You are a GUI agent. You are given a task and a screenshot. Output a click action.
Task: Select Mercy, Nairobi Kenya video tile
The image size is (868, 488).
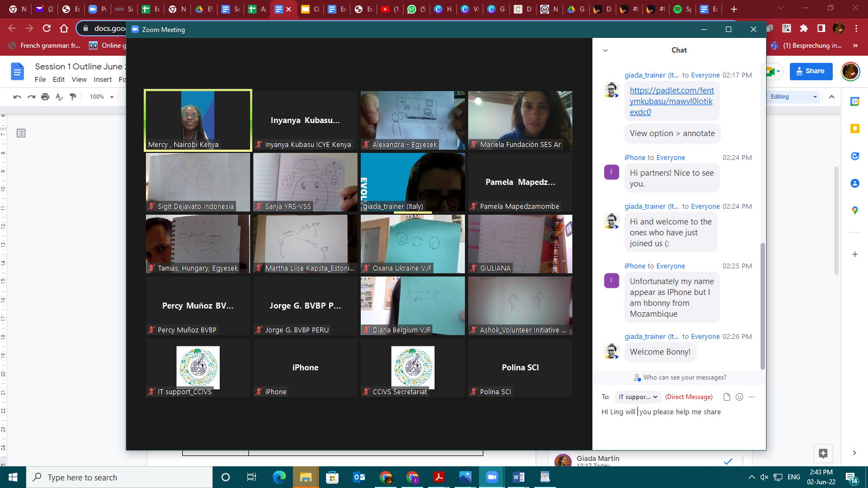coord(198,120)
